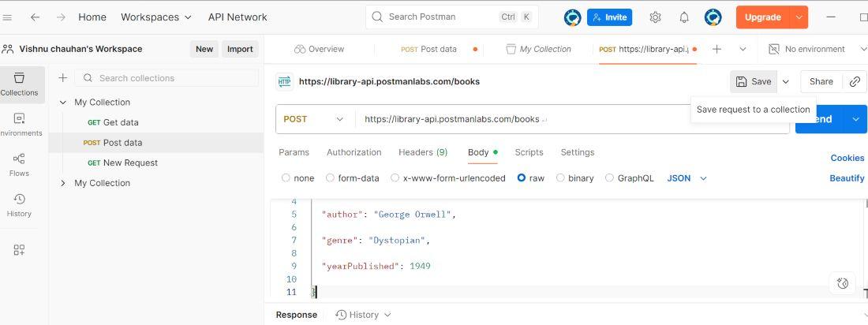The width and height of the screenshot is (868, 325).
Task: Open the JSON format dropdown
Action: pos(687,178)
